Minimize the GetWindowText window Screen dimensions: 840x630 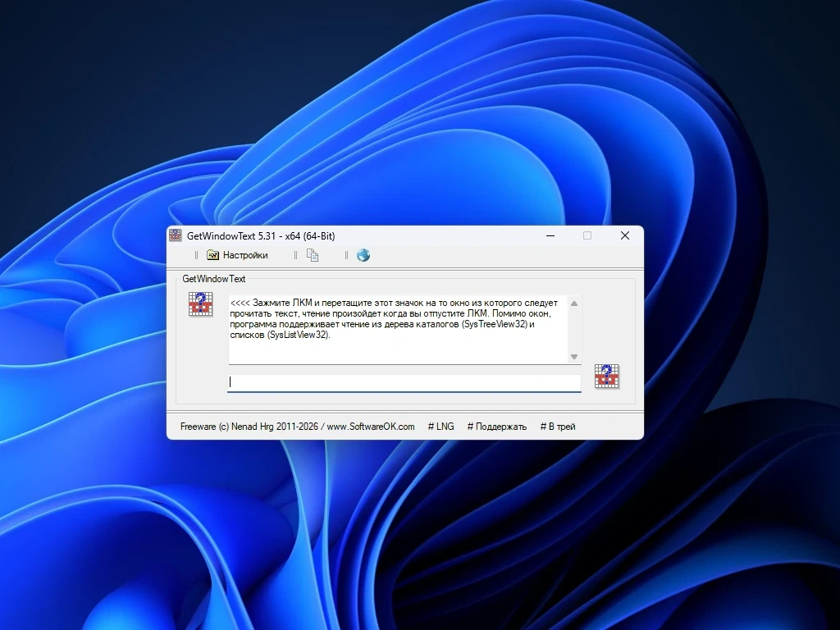550,235
